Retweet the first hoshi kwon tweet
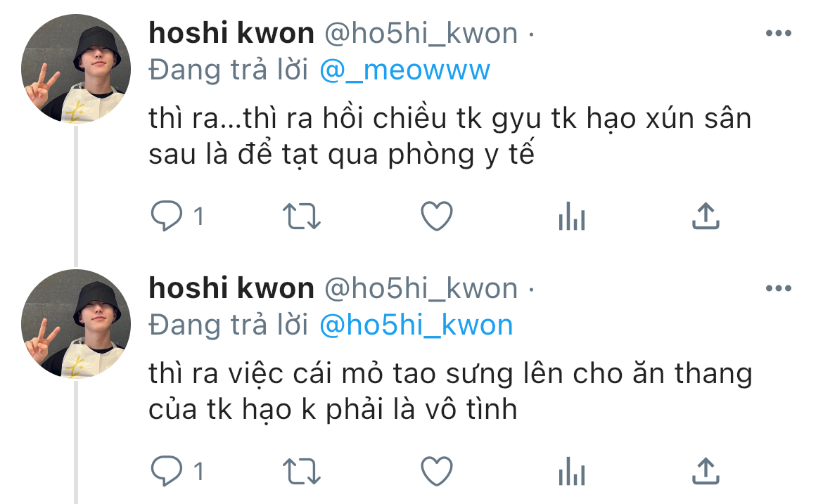This screenshot has width=823, height=504. [301, 216]
